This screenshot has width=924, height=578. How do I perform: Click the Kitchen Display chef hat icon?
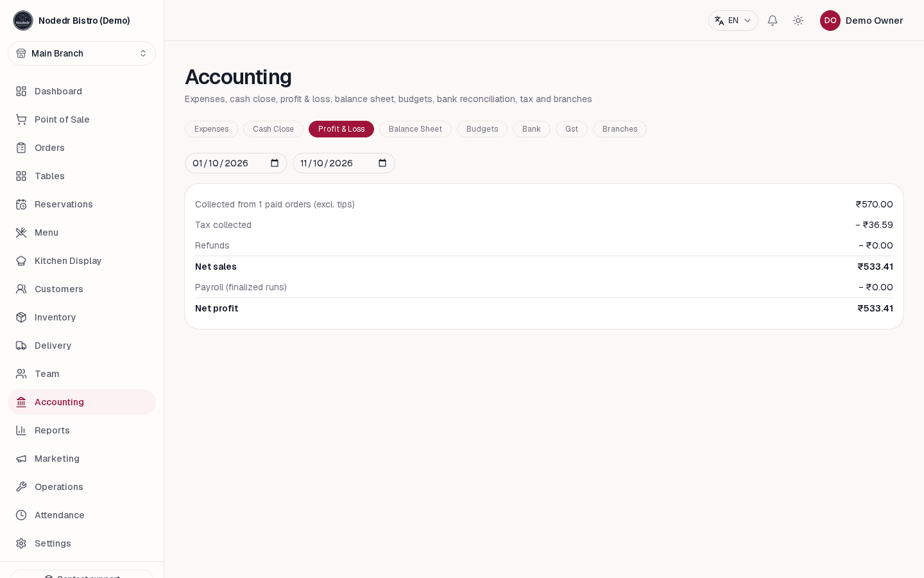[21, 261]
